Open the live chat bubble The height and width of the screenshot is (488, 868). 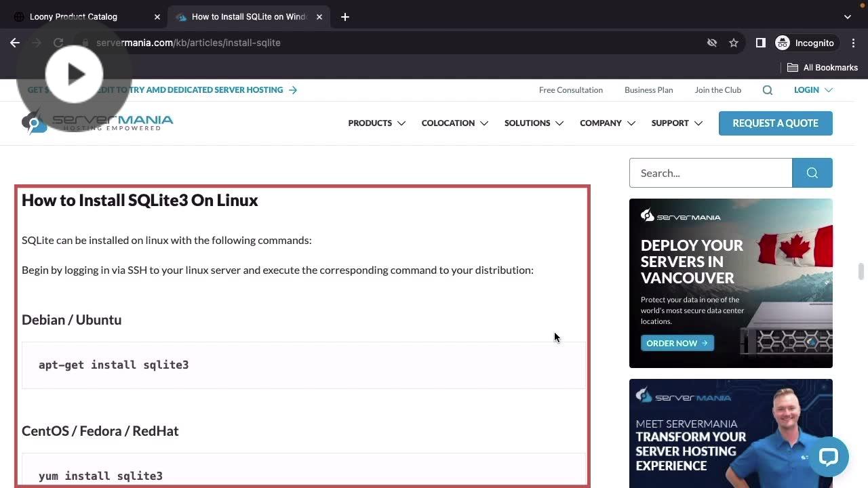coord(828,456)
